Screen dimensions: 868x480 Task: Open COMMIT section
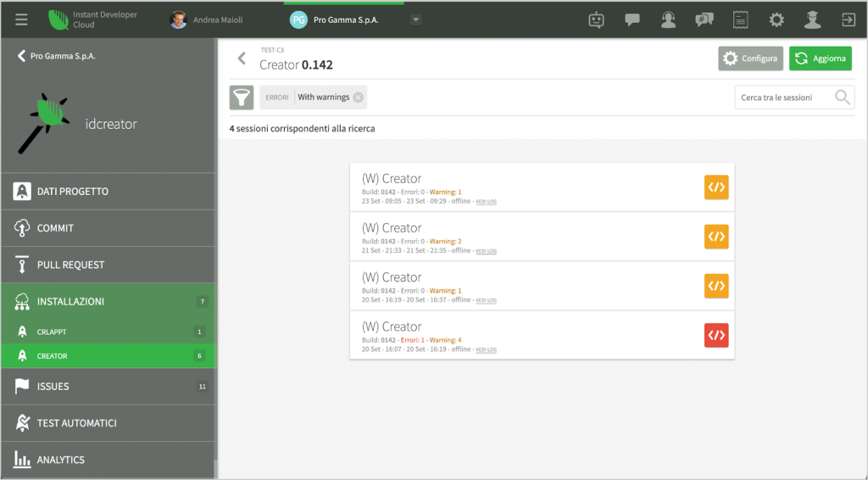point(108,228)
